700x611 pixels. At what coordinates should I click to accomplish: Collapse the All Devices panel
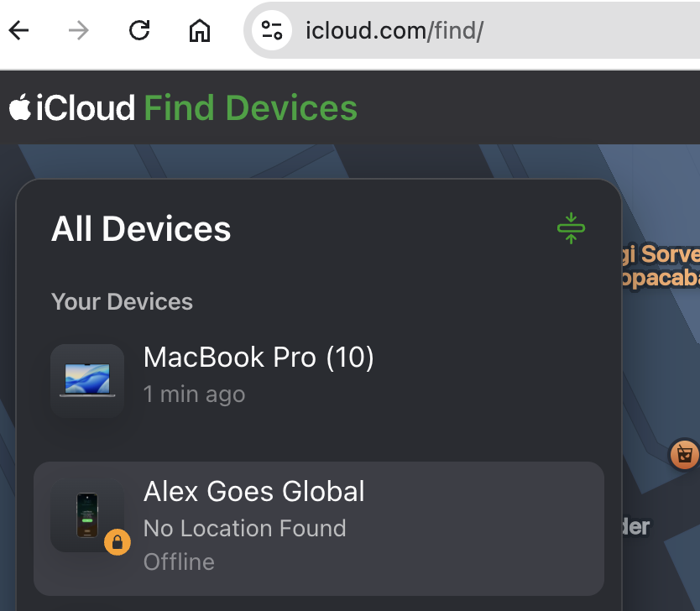(571, 228)
